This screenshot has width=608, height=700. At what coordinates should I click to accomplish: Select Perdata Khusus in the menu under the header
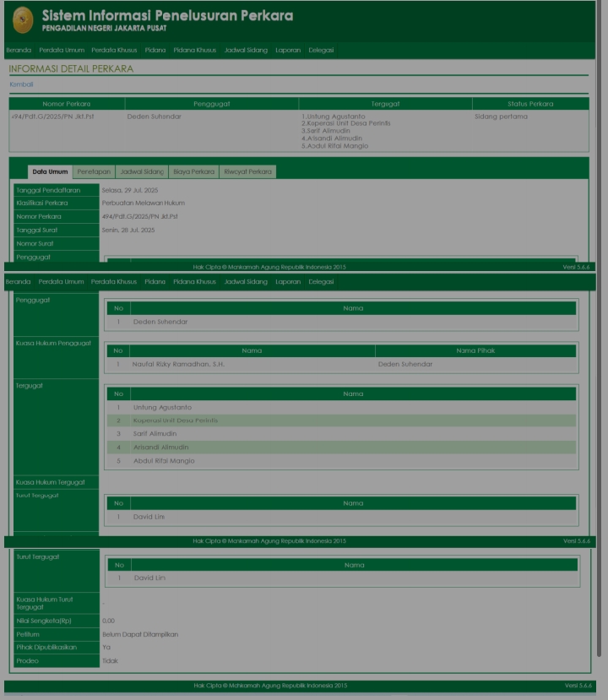[114, 50]
